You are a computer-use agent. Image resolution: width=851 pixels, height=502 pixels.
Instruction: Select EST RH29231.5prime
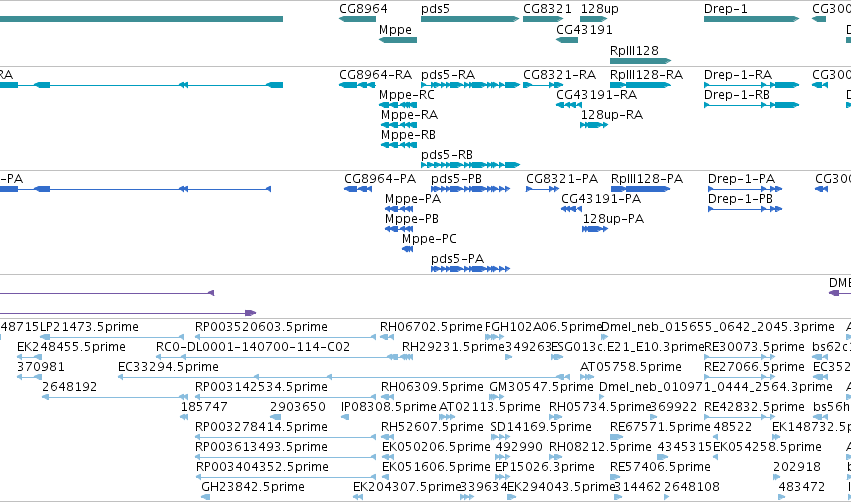click(x=453, y=347)
